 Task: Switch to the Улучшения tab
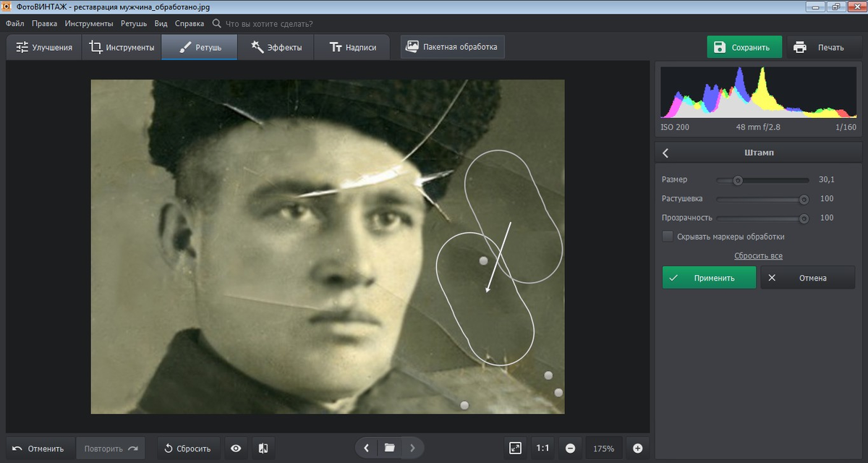pyautogui.click(x=43, y=48)
